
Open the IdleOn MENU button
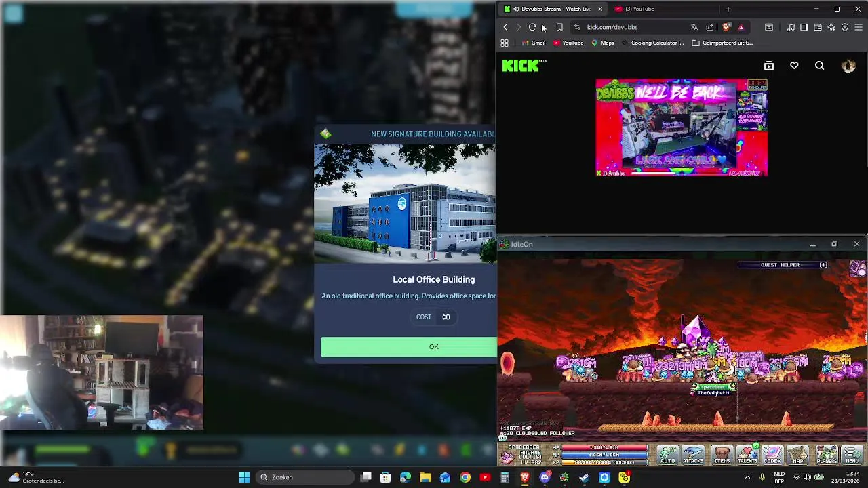point(852,454)
